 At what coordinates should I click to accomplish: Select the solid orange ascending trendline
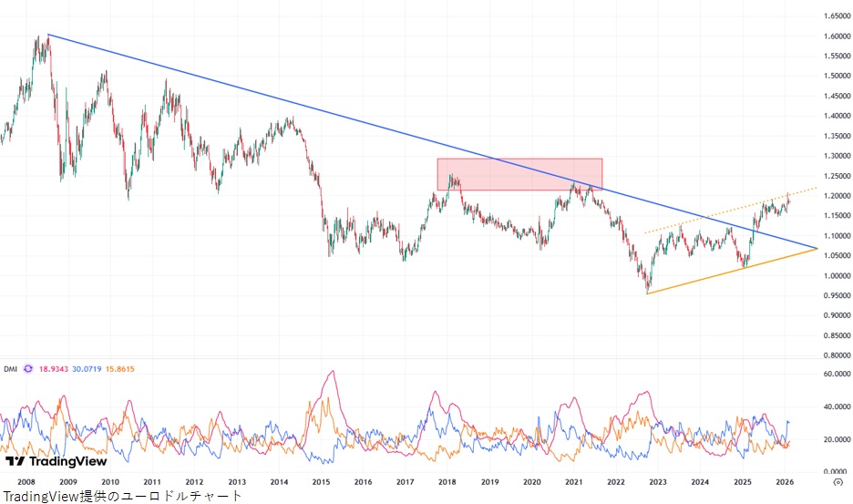click(x=729, y=273)
